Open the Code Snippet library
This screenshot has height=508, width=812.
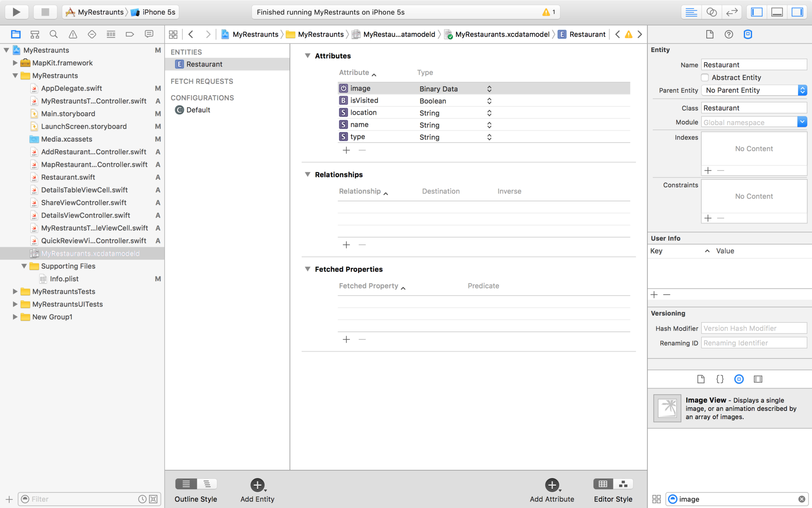click(x=720, y=379)
